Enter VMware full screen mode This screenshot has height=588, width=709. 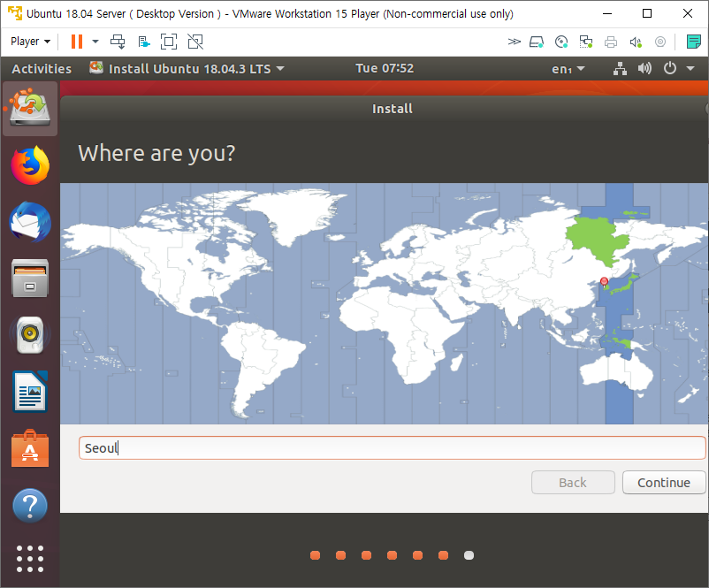[169, 42]
